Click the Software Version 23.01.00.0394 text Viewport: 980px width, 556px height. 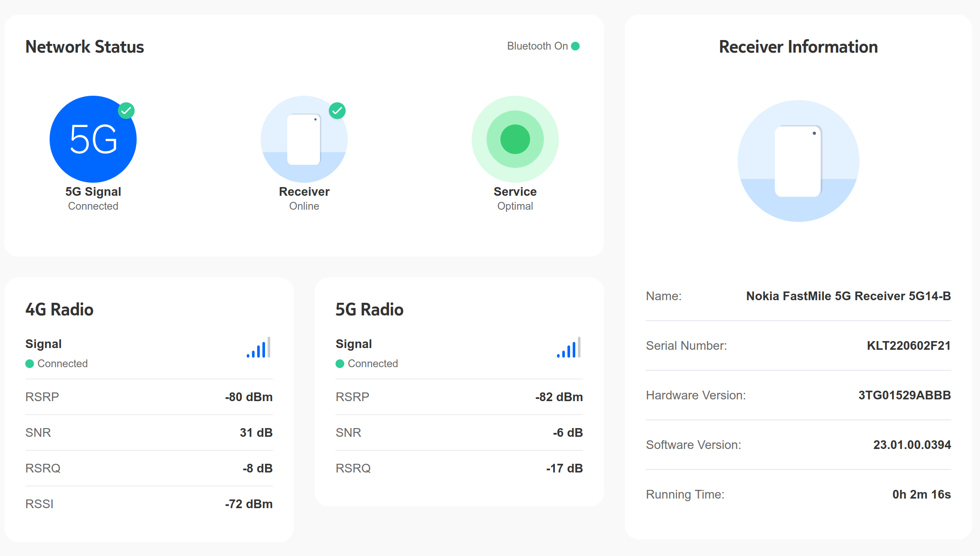(912, 445)
